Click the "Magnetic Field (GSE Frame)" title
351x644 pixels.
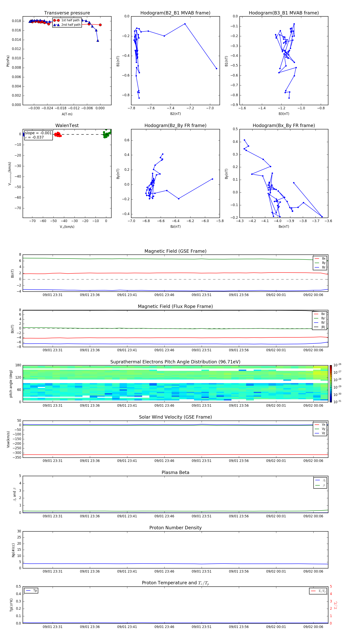[x=175, y=251]
